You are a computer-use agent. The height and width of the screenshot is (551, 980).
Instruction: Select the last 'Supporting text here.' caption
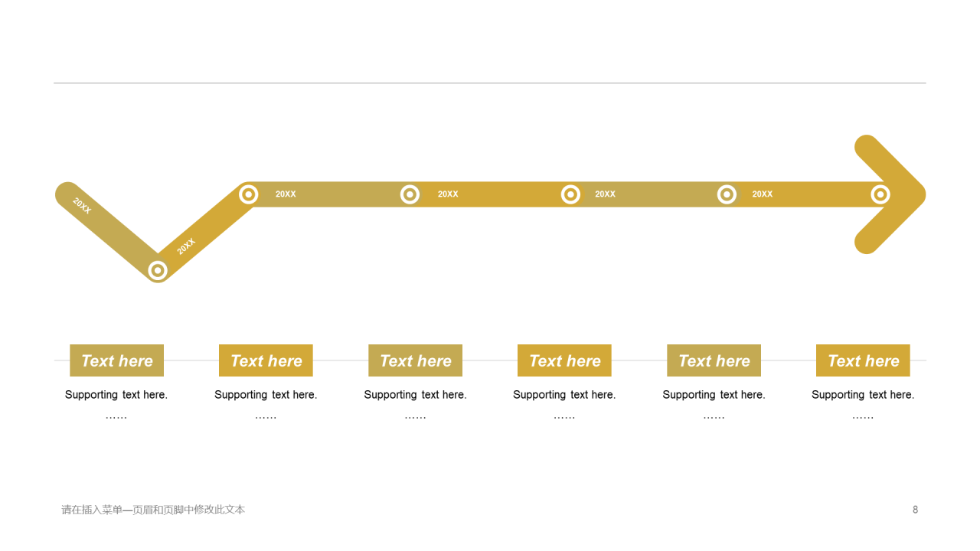point(863,395)
